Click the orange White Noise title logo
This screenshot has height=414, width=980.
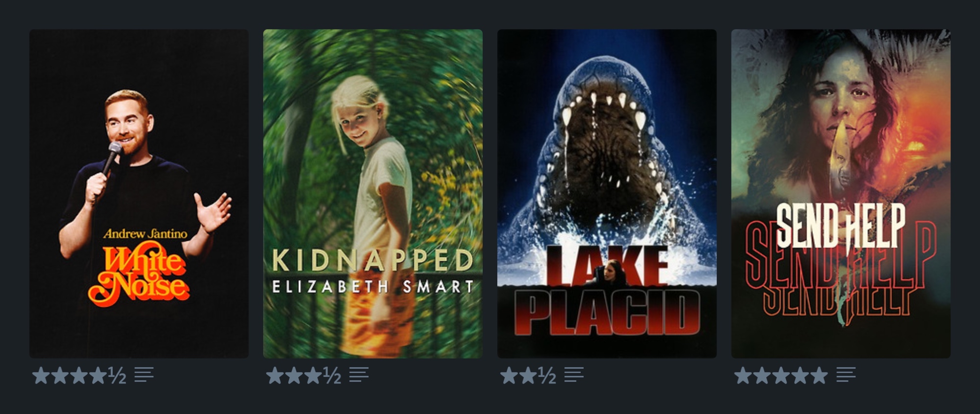(139, 276)
